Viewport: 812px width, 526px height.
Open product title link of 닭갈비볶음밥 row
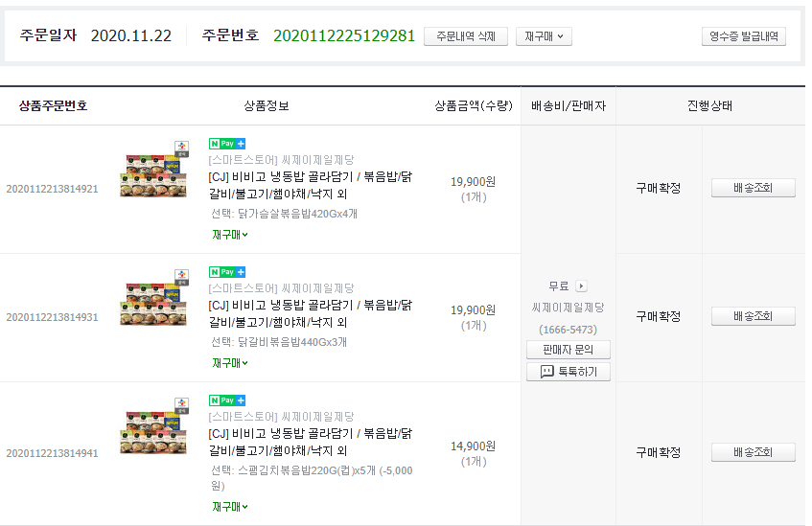(311, 313)
